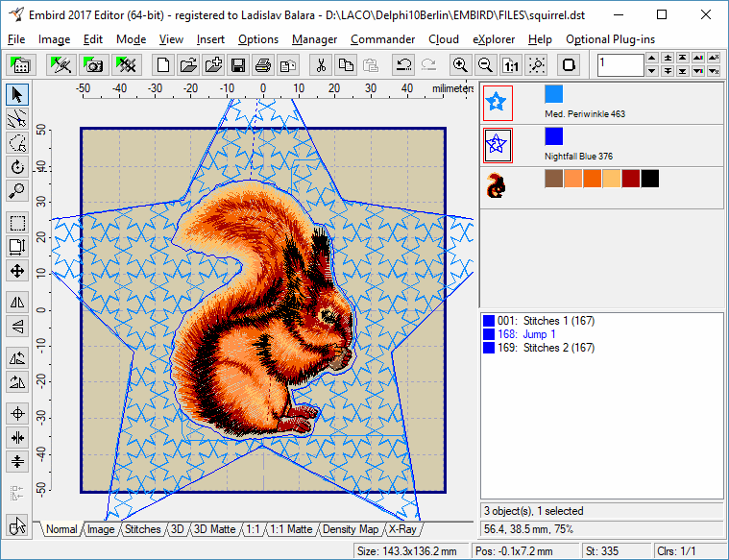Select the Rotate tool
Viewport: 729px width, 560px height.
click(17, 167)
